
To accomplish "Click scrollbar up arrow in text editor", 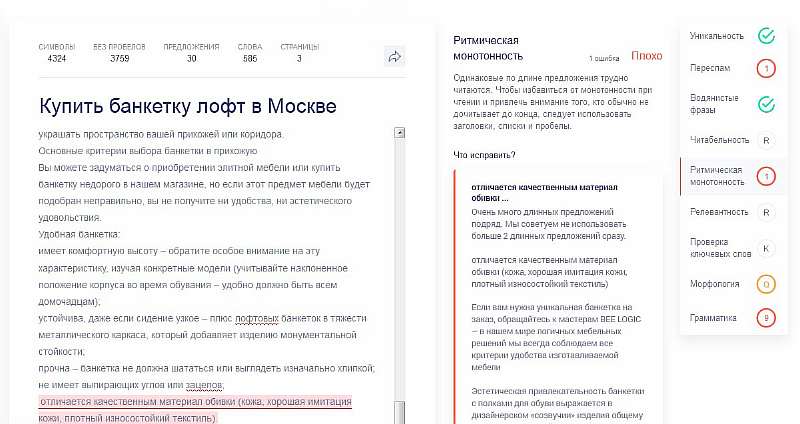I will coord(400,133).
